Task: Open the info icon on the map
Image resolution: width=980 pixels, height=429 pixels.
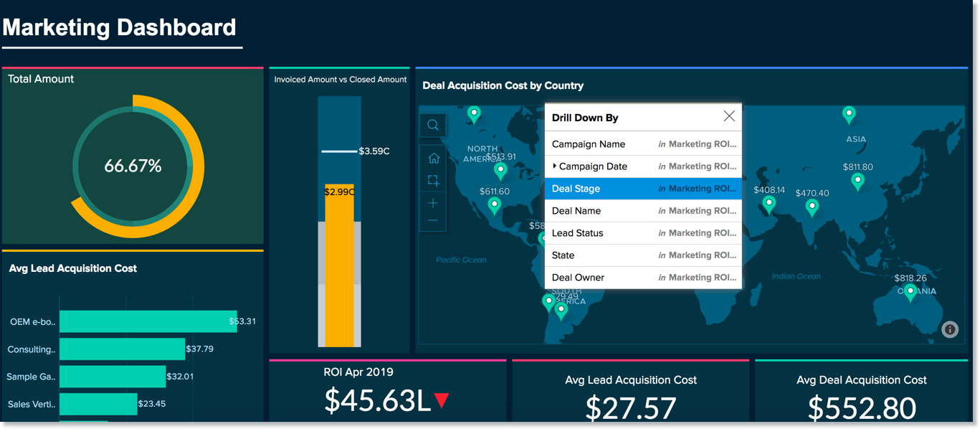Action: tap(949, 329)
